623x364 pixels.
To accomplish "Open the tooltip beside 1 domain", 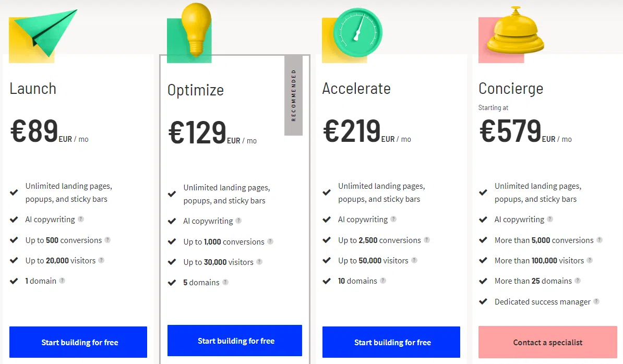I will (62, 281).
